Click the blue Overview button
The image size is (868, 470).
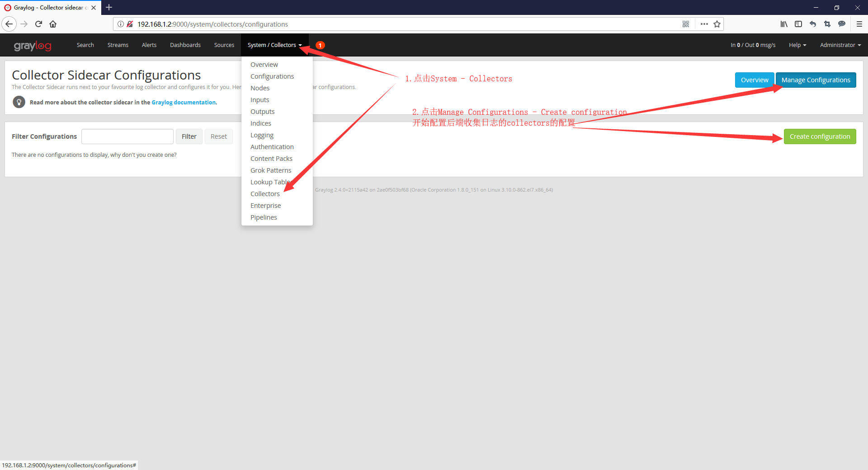(x=755, y=80)
